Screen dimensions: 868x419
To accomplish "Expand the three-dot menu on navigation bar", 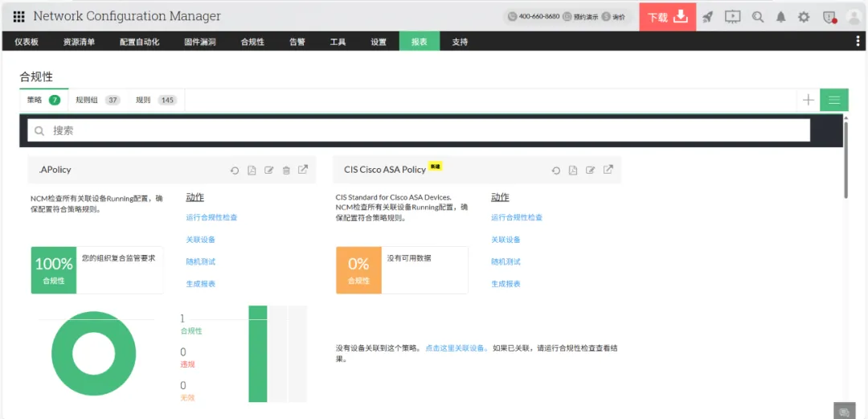I will tap(858, 42).
